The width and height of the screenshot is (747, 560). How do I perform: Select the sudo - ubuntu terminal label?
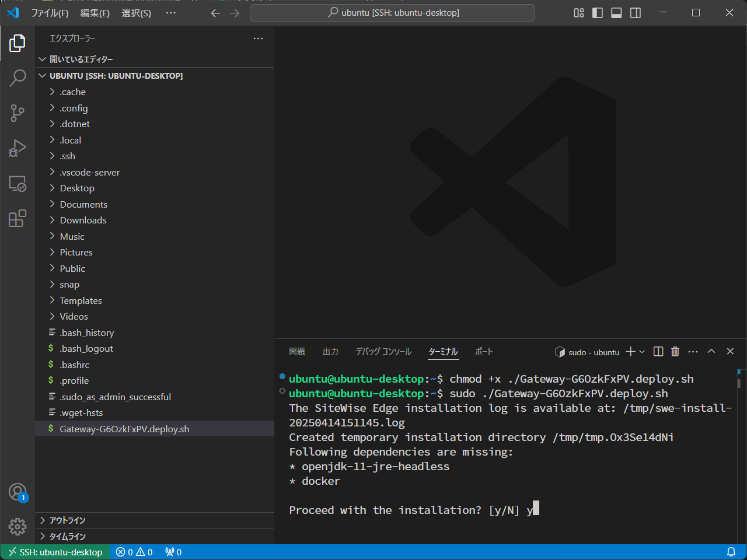587,352
